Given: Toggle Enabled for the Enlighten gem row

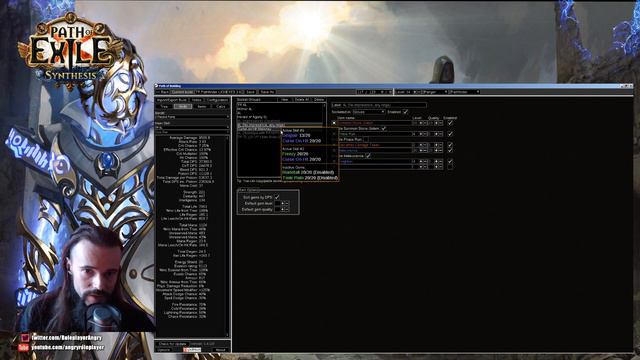Looking at the screenshot, I should coord(450,161).
